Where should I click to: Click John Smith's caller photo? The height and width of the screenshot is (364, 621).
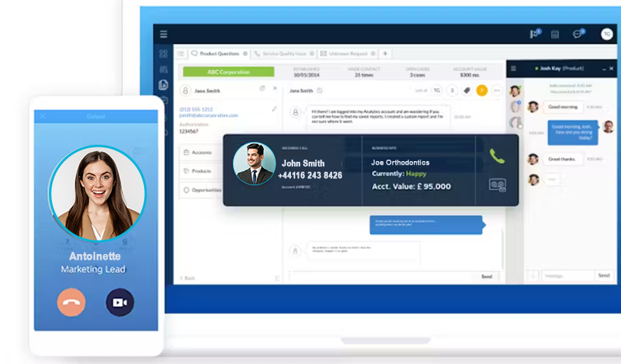pos(254,163)
